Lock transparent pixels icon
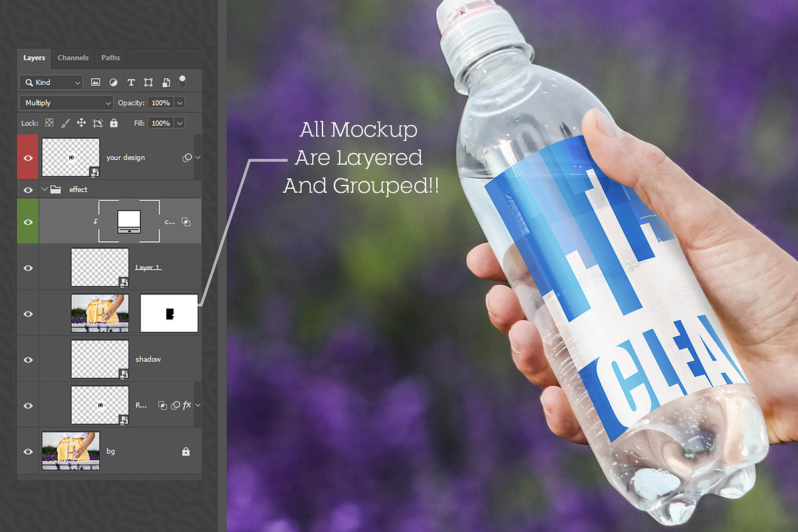The image size is (798, 532). (49, 123)
